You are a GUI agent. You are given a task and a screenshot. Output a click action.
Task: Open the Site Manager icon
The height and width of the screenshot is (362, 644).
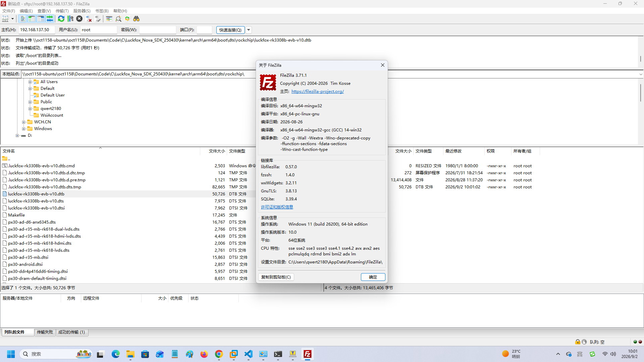click(x=5, y=19)
